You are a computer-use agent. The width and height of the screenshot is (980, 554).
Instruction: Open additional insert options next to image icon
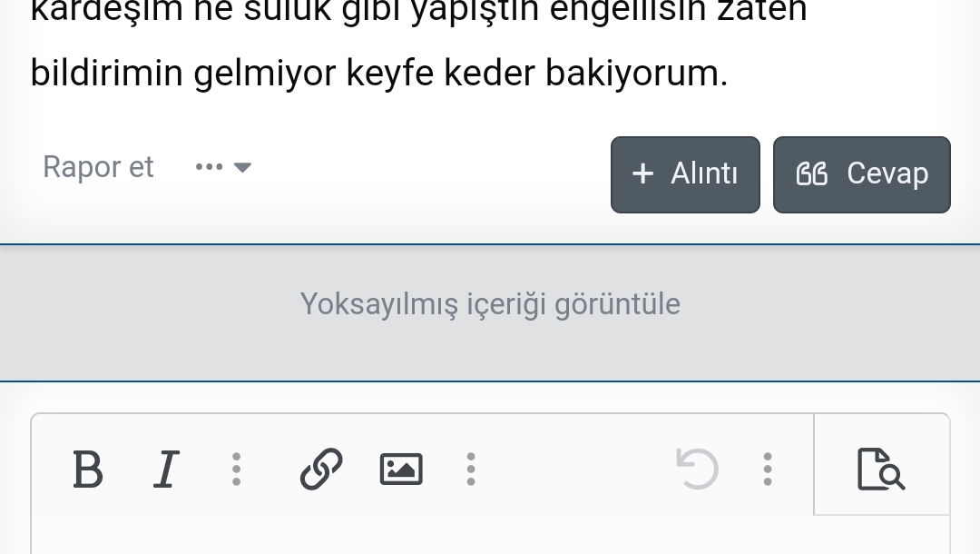pos(471,470)
